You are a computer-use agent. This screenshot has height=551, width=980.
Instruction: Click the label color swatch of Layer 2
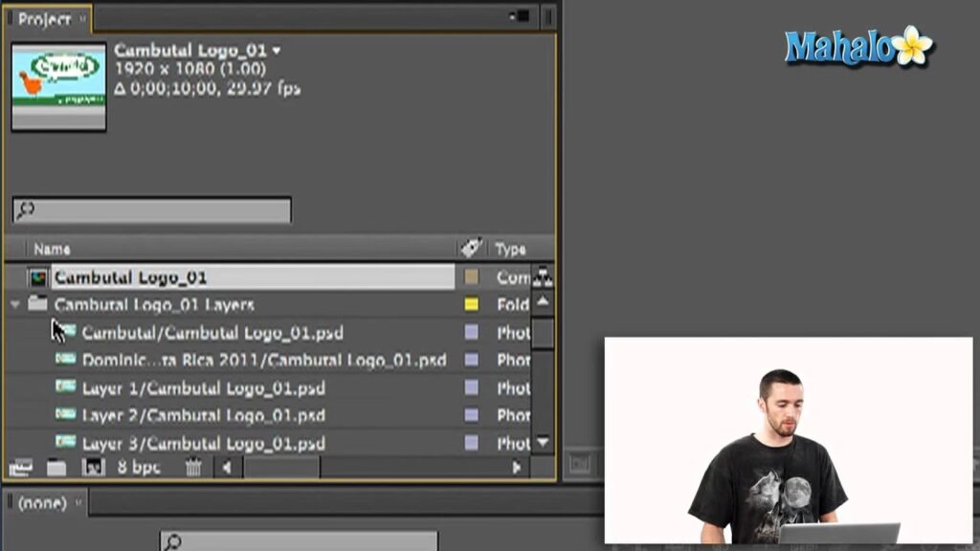pyautogui.click(x=471, y=415)
